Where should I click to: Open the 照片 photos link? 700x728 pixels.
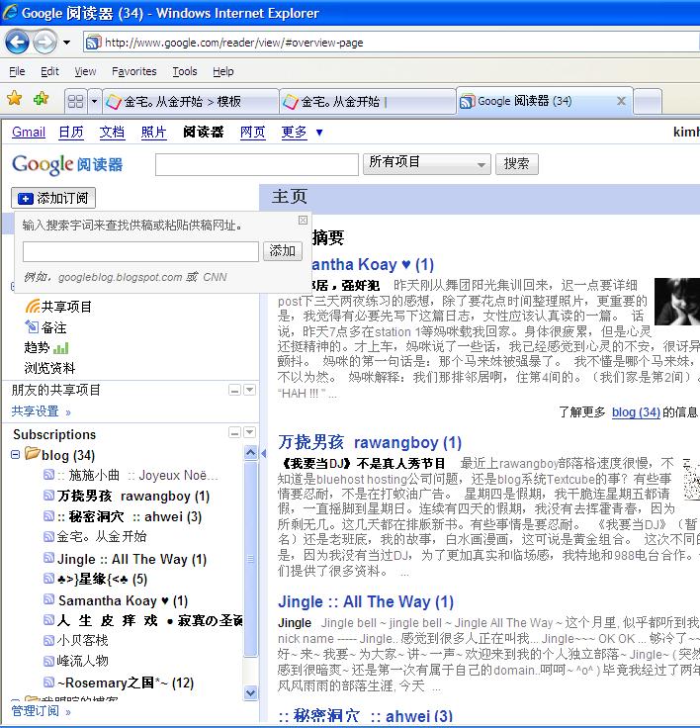coord(153,132)
